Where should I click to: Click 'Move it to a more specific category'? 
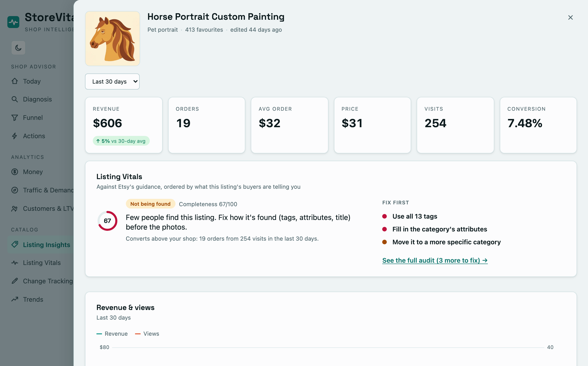(446, 242)
